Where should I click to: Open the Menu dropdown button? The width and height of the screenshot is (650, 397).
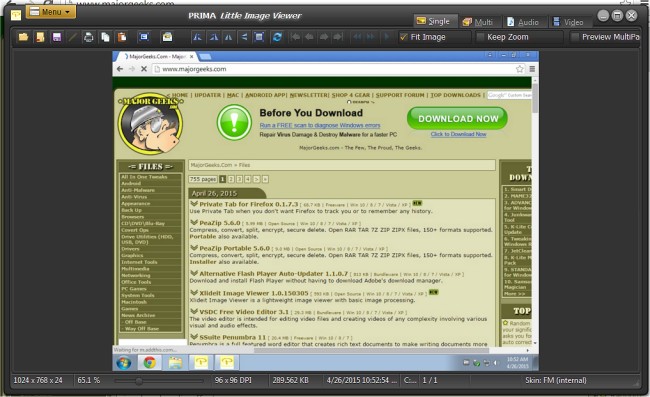(51, 12)
